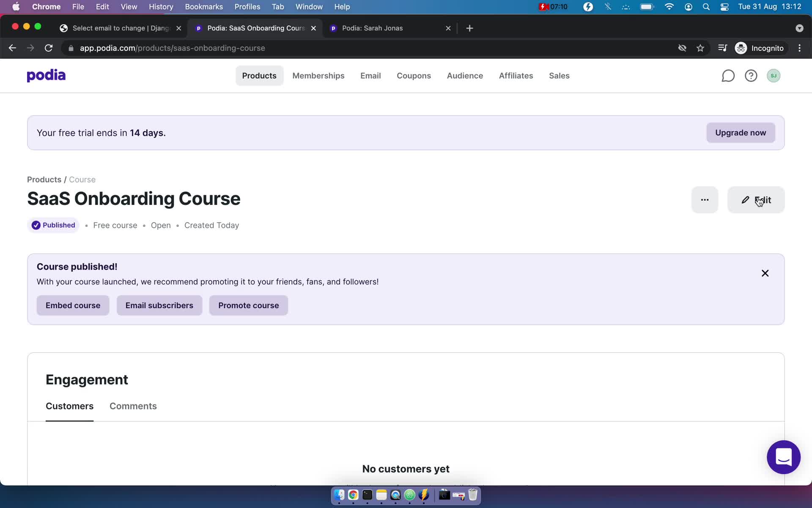This screenshot has width=812, height=508.
Task: Click the search icon in menu bar
Action: click(706, 7)
